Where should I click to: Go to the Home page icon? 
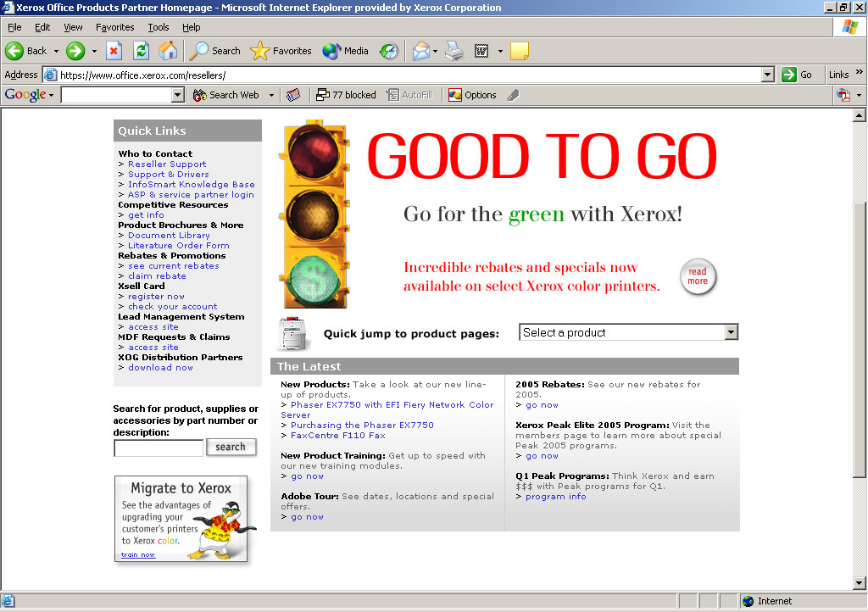pyautogui.click(x=168, y=51)
